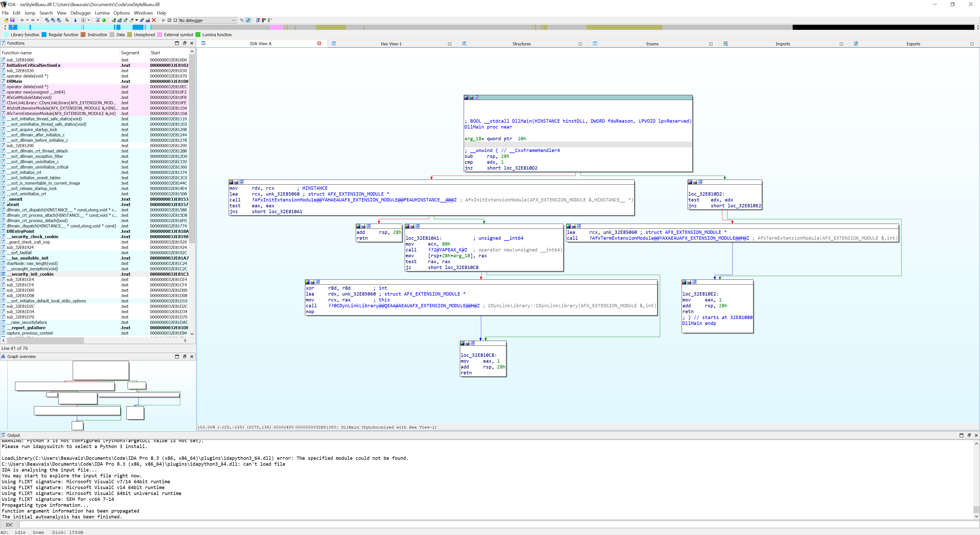The width and height of the screenshot is (980, 535).
Task: Click the red triangle warning icon
Action: click(x=98, y=20)
